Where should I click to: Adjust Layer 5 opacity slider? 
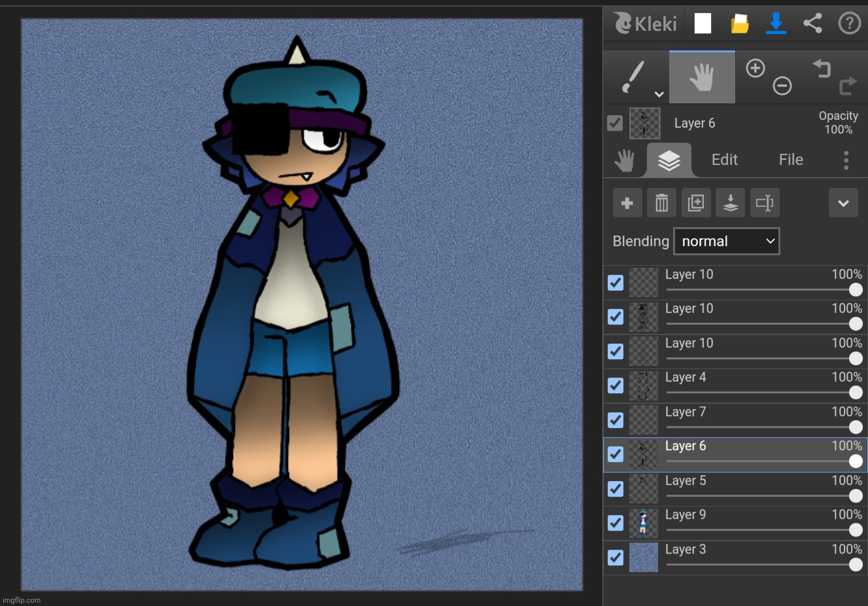(764, 496)
